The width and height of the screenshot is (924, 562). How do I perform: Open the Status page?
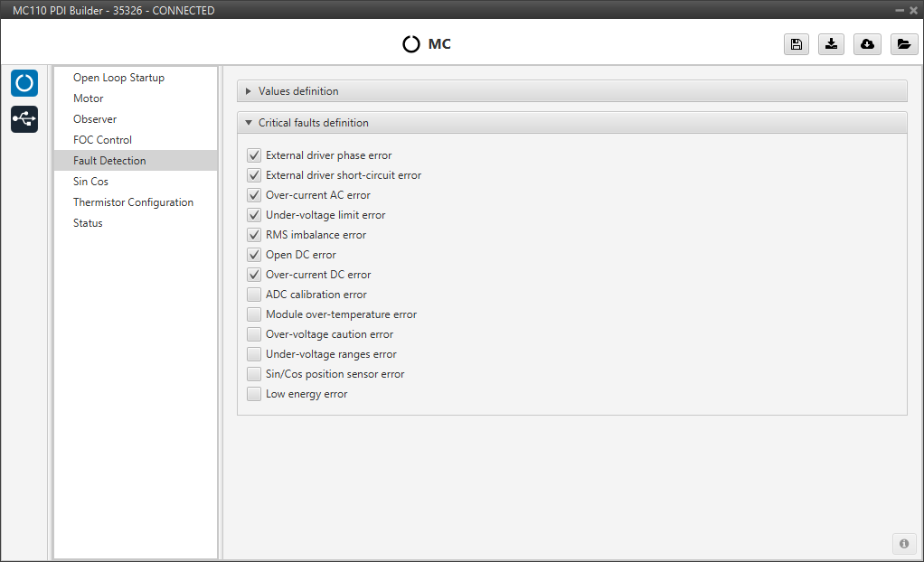[88, 223]
